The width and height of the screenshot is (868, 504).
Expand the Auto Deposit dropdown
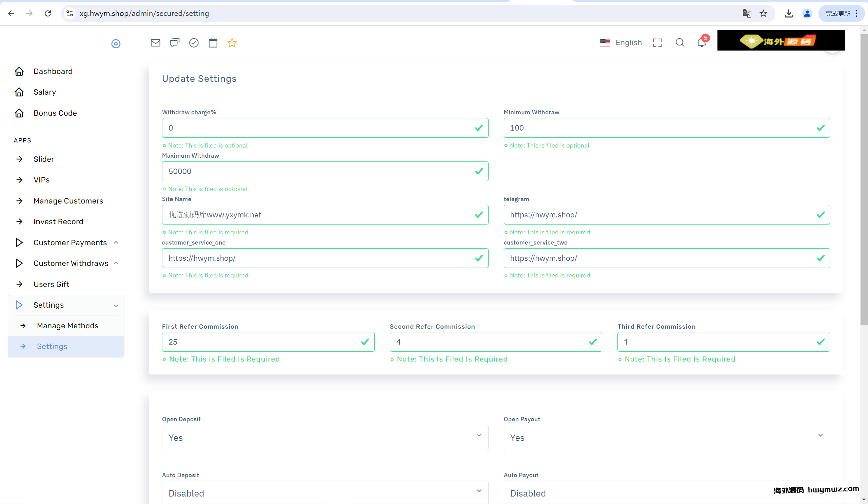[325, 493]
